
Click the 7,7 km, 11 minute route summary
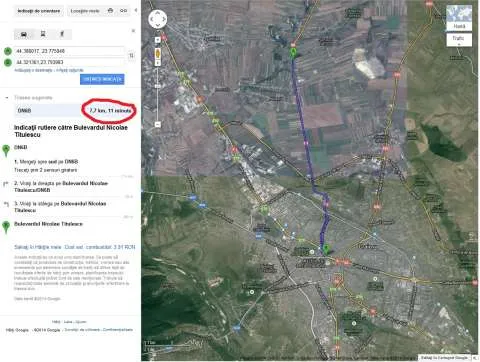pos(110,110)
